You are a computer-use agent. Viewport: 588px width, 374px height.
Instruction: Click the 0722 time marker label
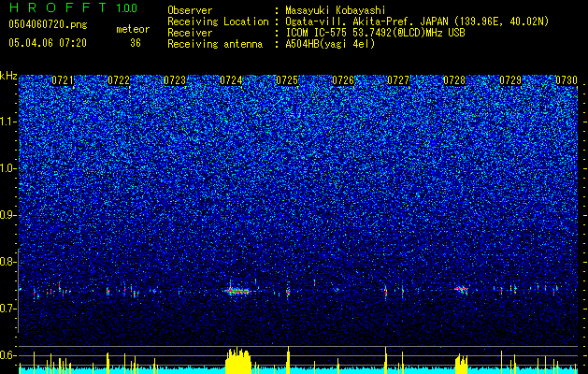119,80
